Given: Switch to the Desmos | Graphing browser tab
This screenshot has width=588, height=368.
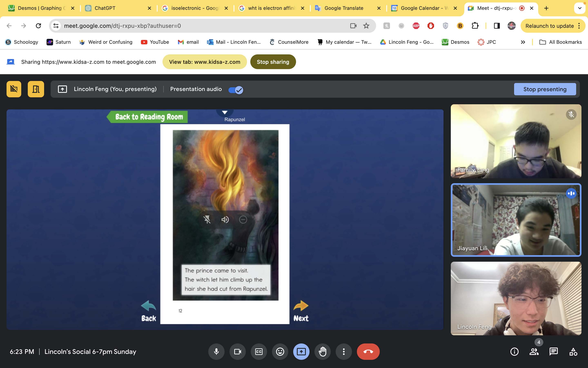Looking at the screenshot, I should pyautogui.click(x=41, y=8).
